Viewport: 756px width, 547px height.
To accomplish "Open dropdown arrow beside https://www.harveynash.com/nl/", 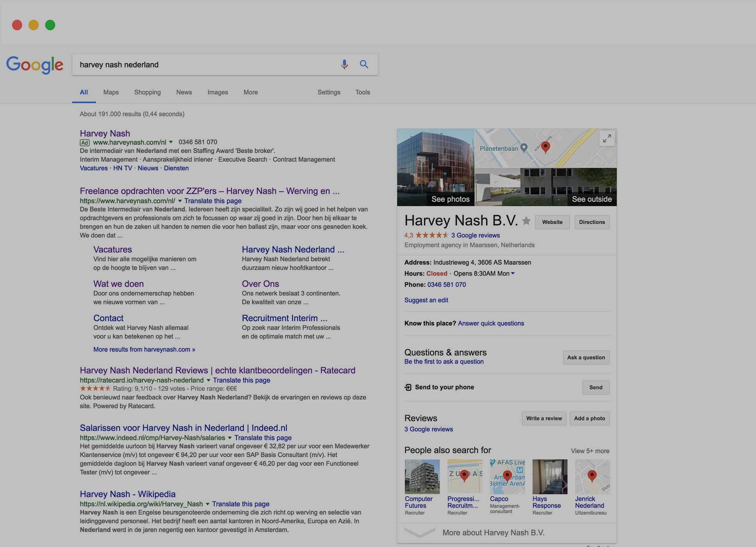I will 180,201.
